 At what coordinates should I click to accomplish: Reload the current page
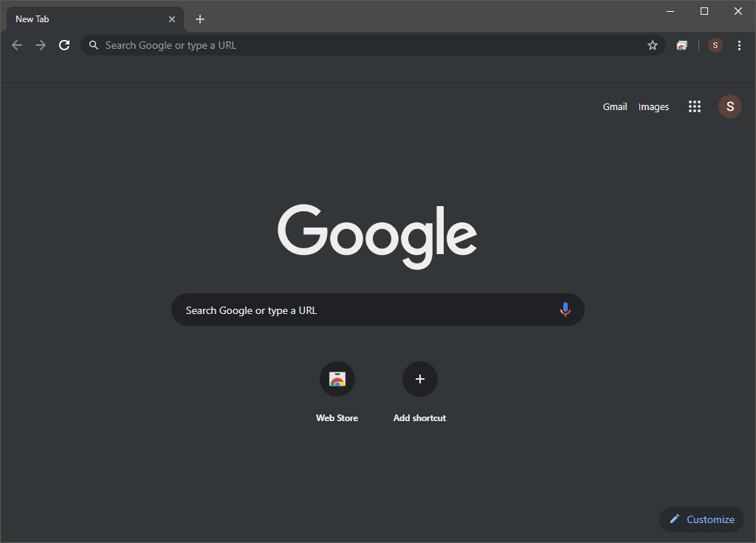(64, 45)
